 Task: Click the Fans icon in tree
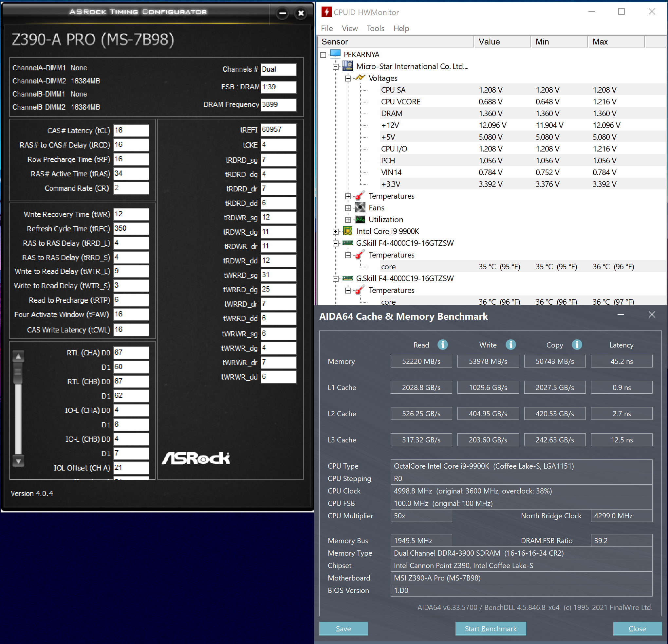click(360, 207)
